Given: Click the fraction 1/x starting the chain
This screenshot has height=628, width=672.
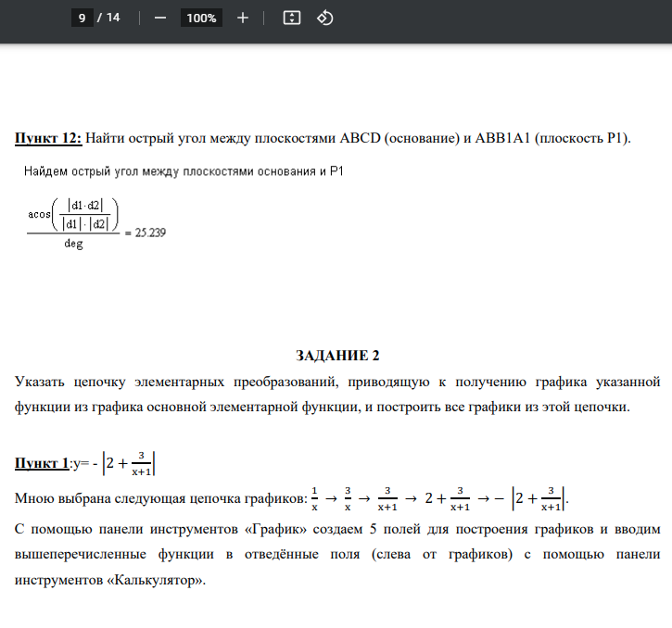Looking at the screenshot, I should 314,498.
